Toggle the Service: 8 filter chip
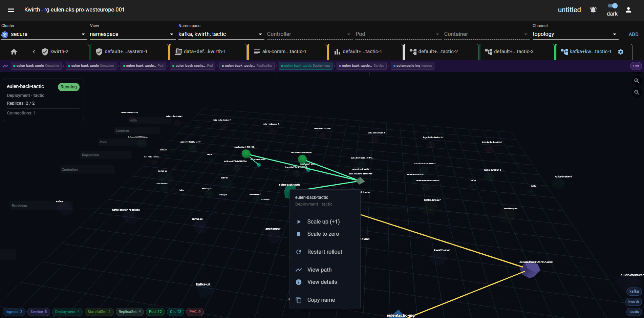644x318 pixels. click(x=39, y=312)
